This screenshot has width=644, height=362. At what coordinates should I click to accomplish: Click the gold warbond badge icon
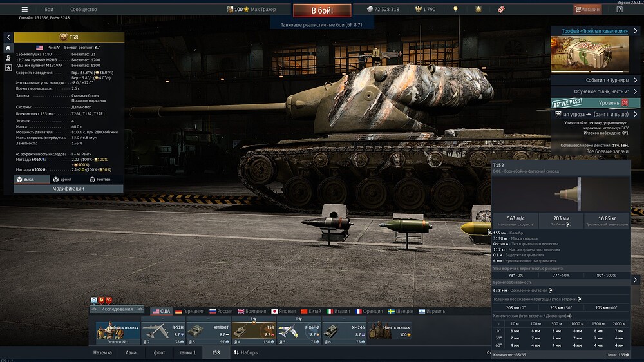coord(478,9)
